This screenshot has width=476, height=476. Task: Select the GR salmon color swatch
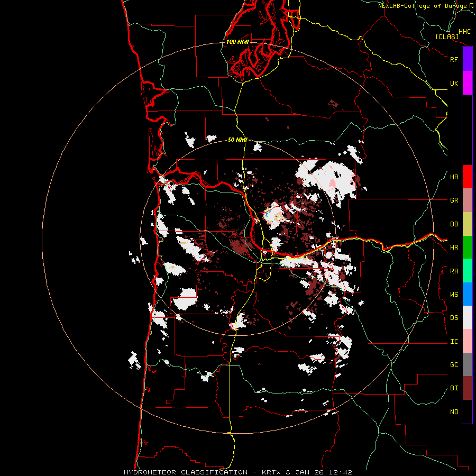(x=467, y=200)
